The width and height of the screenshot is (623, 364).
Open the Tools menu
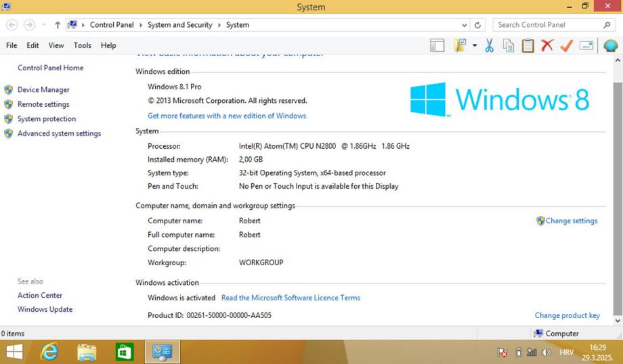pyautogui.click(x=82, y=45)
